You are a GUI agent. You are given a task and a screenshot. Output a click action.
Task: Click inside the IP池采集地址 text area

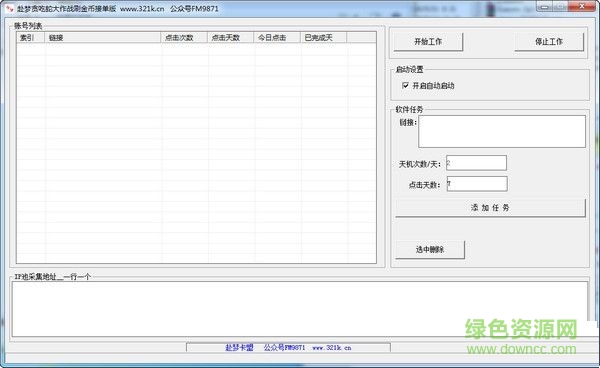point(300,309)
